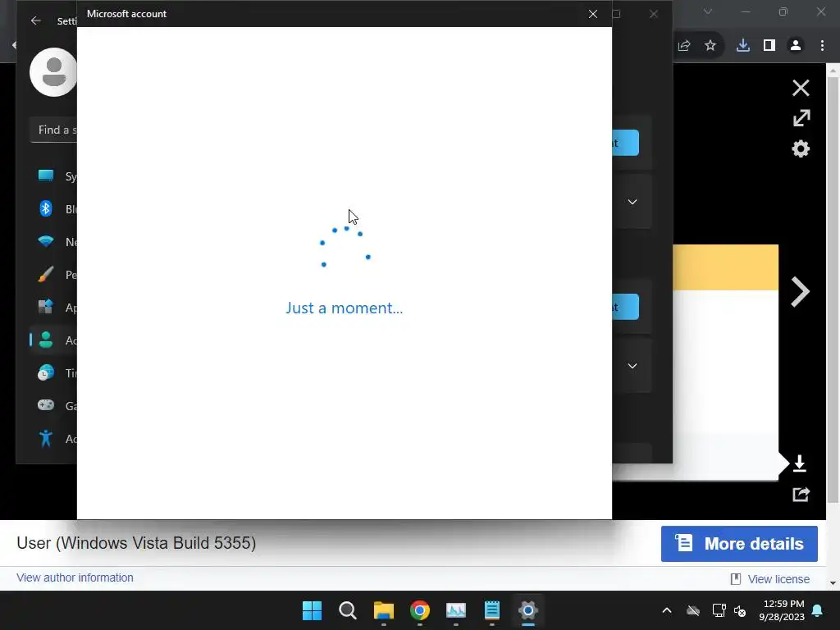Share this page in Chrome toolbar
This screenshot has height=630, width=840.
pos(684,46)
